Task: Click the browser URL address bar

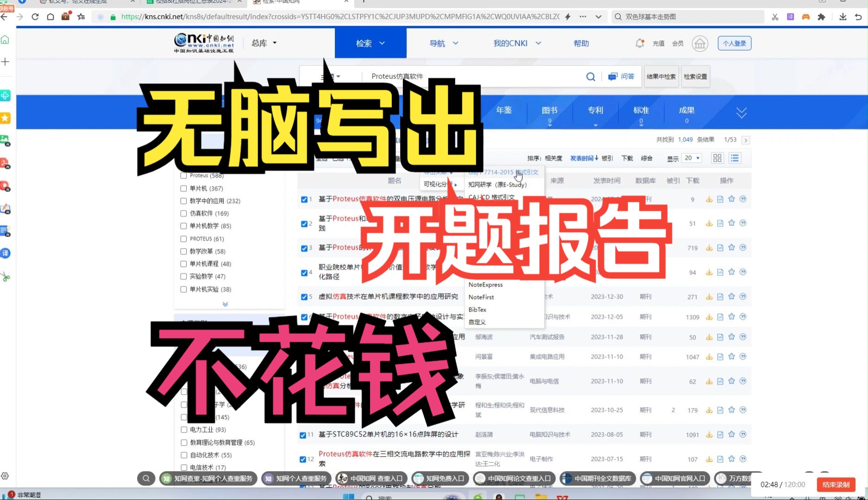Action: click(x=340, y=17)
